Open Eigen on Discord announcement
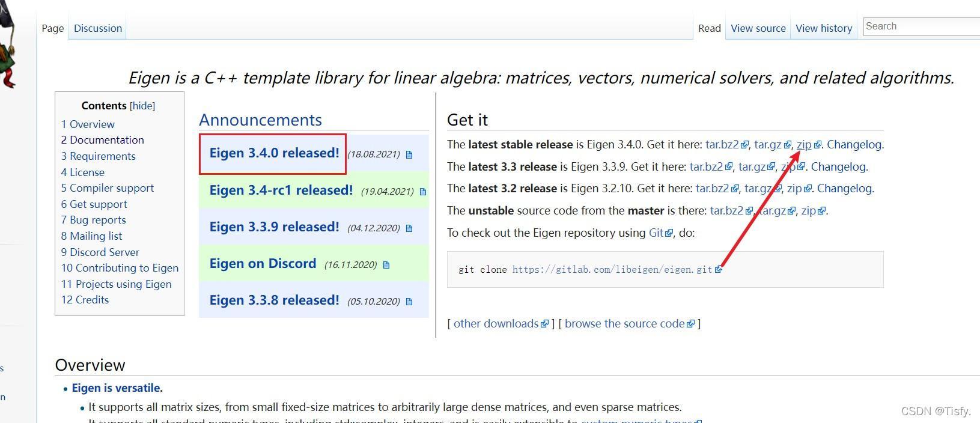Image resolution: width=980 pixels, height=423 pixels. click(263, 264)
